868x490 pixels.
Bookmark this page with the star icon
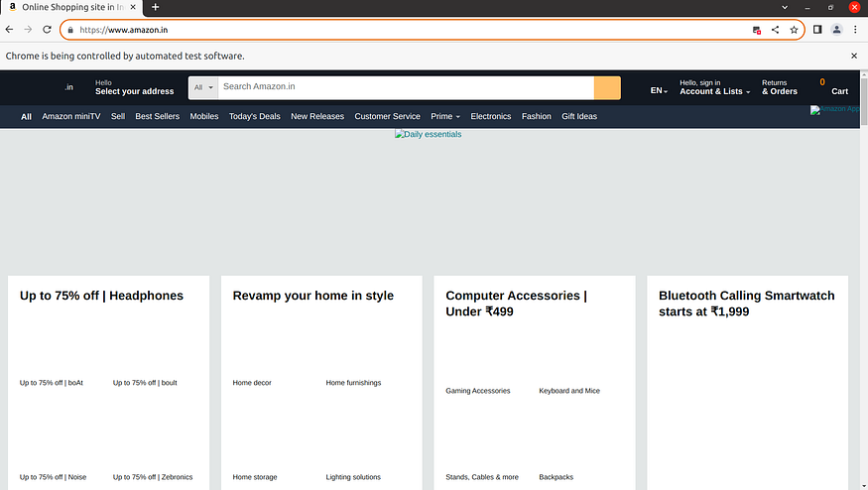pos(794,30)
